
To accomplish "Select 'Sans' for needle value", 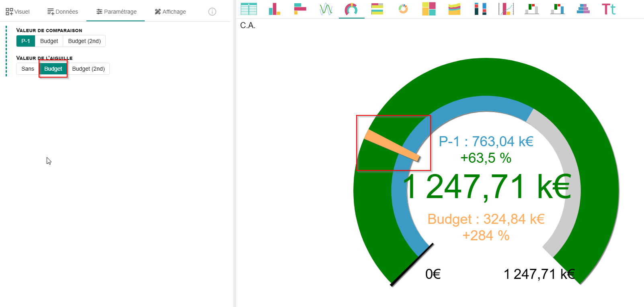I will pos(28,69).
